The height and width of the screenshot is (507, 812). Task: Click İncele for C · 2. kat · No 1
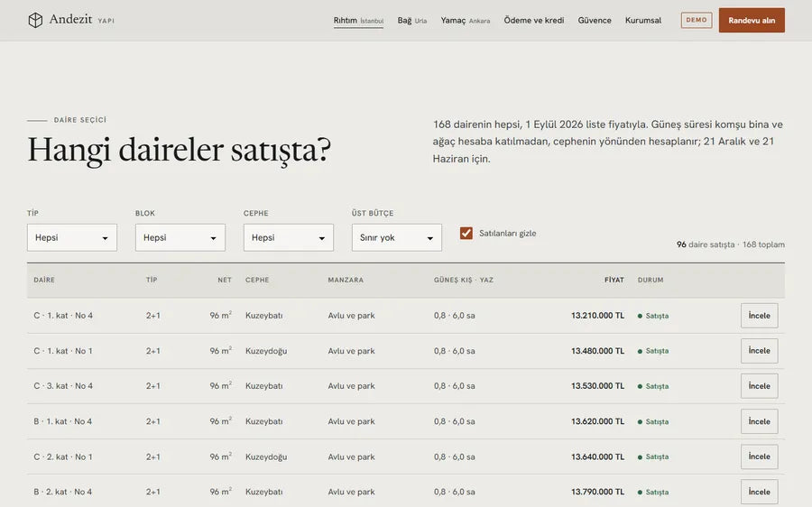(759, 456)
